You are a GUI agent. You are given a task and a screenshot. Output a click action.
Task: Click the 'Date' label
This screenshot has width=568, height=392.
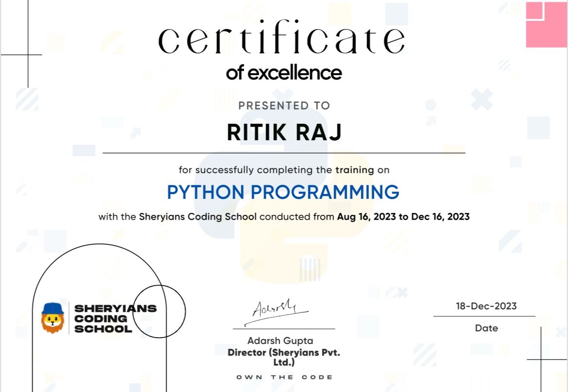[486, 328]
